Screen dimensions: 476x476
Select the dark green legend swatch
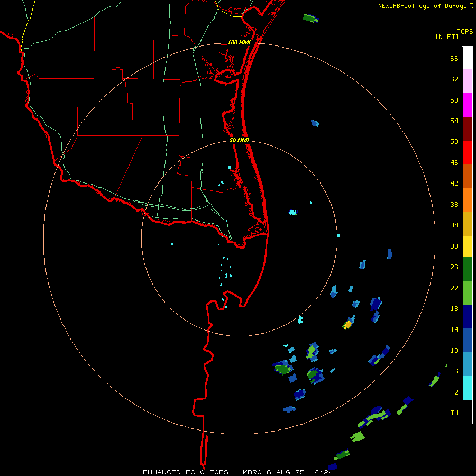tap(467, 269)
